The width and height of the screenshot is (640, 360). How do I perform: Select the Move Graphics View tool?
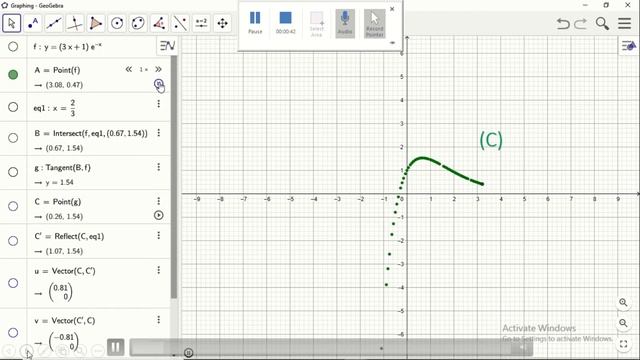[222, 23]
